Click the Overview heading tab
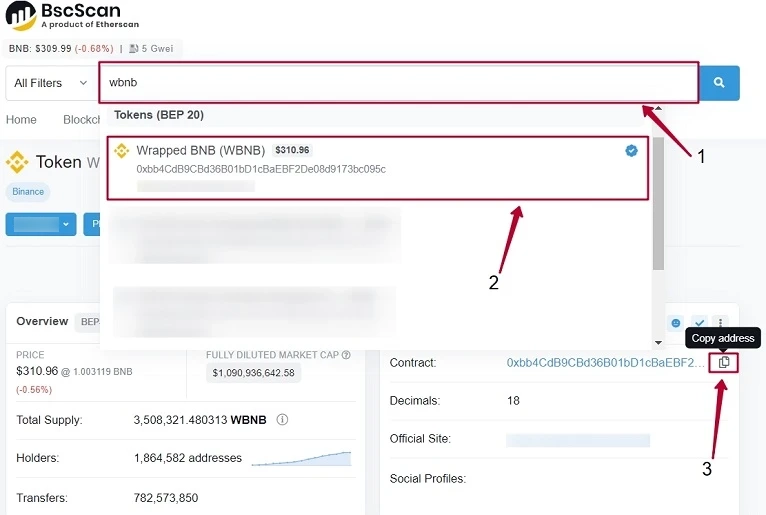This screenshot has height=515, width=766. click(x=42, y=321)
